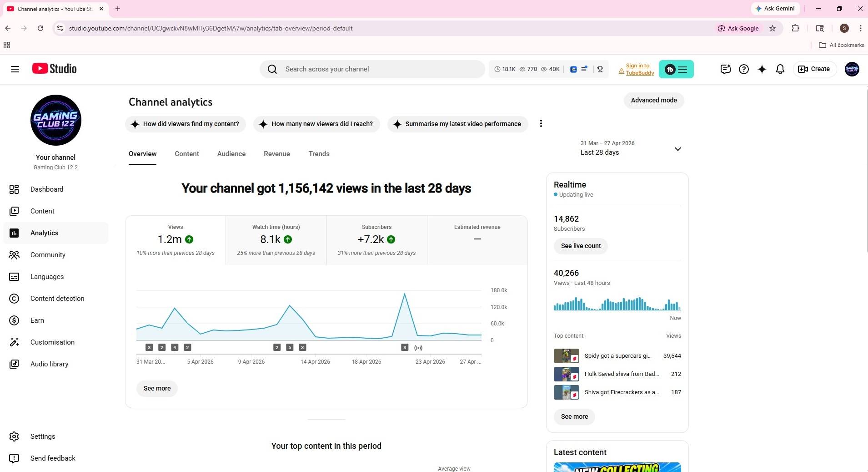The height and width of the screenshot is (472, 868).
Task: Select the Watch time (hours) metric card
Action: point(276,240)
